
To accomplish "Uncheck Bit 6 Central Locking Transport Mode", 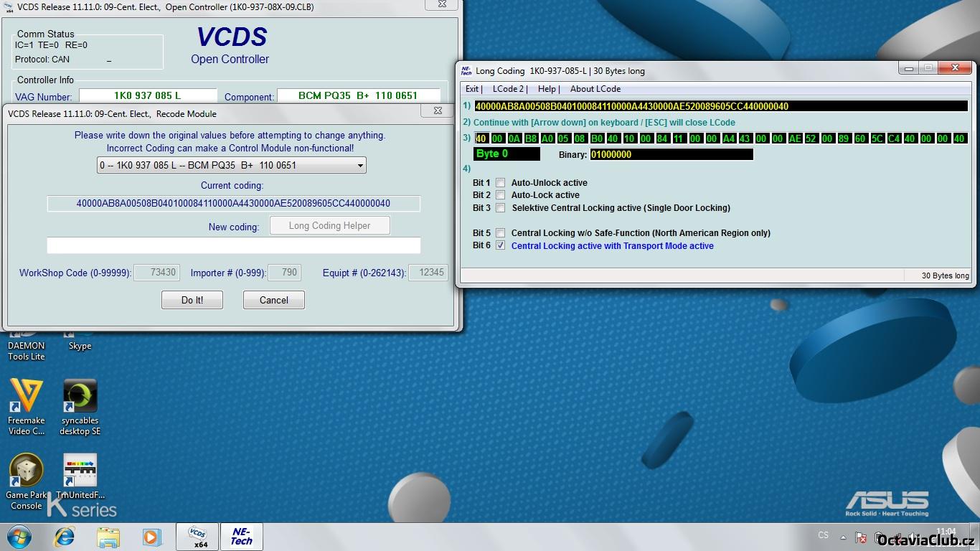I will click(x=500, y=246).
